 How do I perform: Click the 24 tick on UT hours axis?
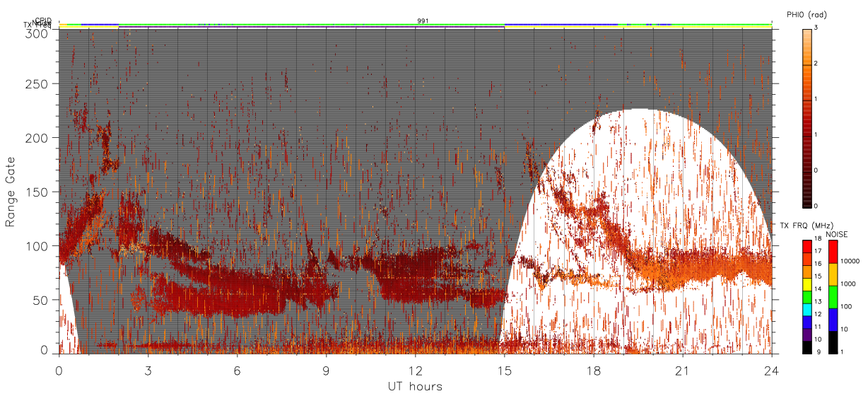(x=772, y=371)
